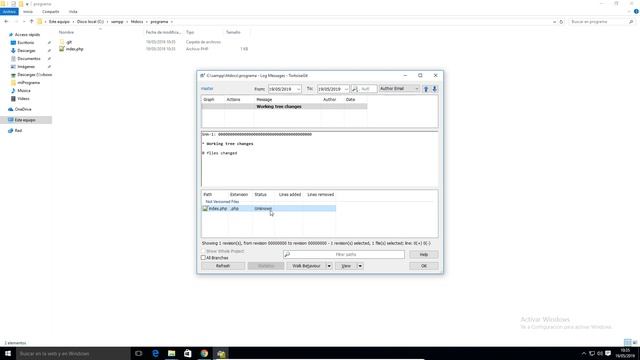Image resolution: width=640 pixels, height=360 pixels.
Task: Click the TortoiseGit icon in the dialog title
Action: pos(202,76)
